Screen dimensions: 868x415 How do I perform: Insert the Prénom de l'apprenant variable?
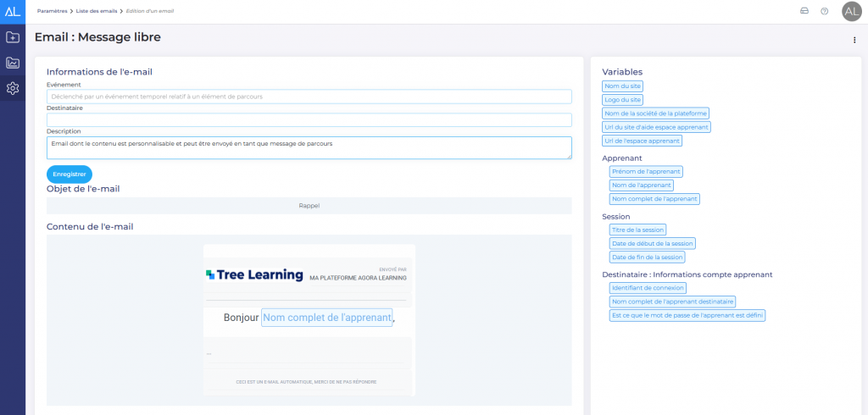[646, 172]
